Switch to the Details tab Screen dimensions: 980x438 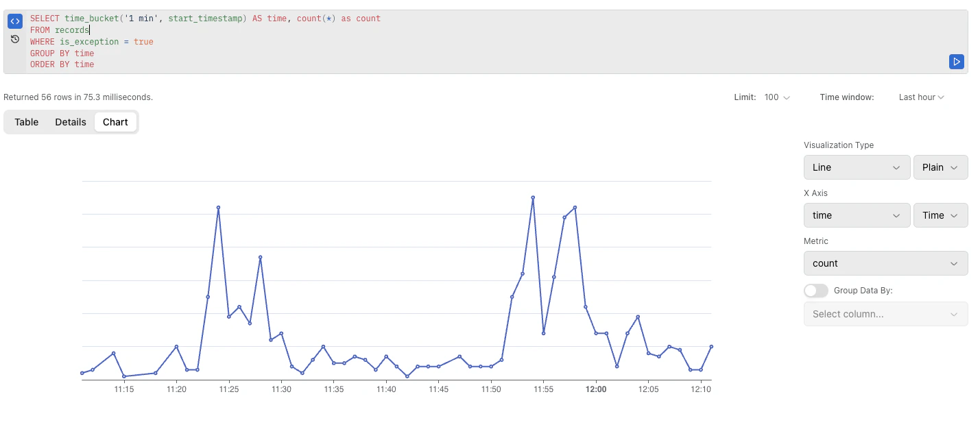click(x=71, y=122)
